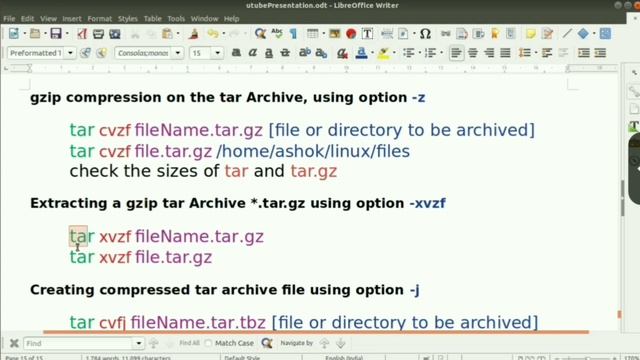Toggle Italic formatting
The image size is (640, 360).
click(x=252, y=53)
